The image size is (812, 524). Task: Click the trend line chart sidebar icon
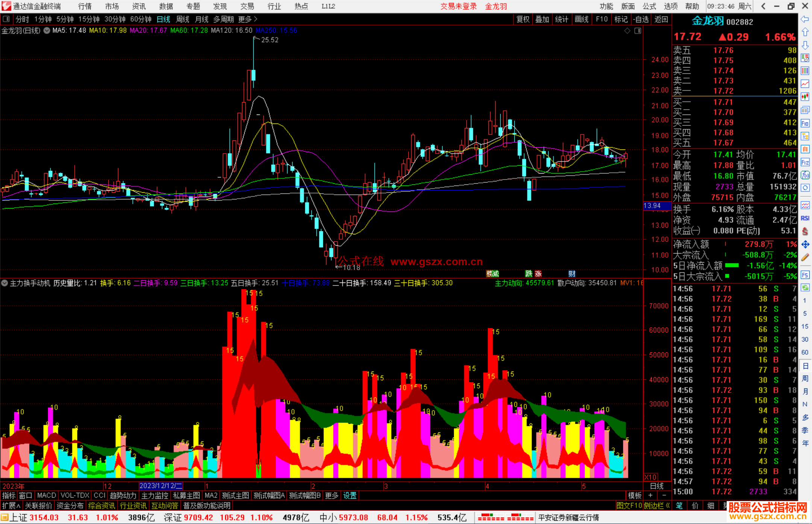click(805, 83)
